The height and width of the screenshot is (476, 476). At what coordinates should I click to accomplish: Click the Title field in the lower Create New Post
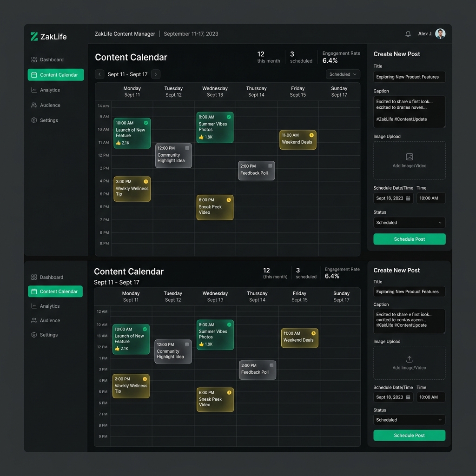(x=409, y=291)
